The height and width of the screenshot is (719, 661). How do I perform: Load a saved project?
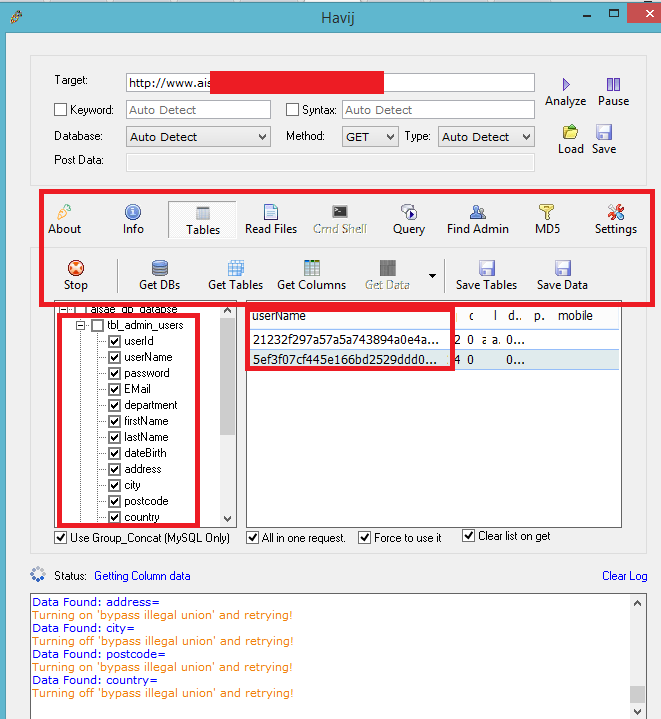point(571,140)
